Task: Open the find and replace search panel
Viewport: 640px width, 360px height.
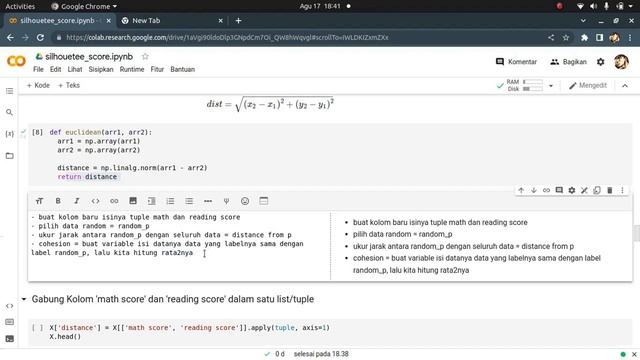Action: point(9,112)
